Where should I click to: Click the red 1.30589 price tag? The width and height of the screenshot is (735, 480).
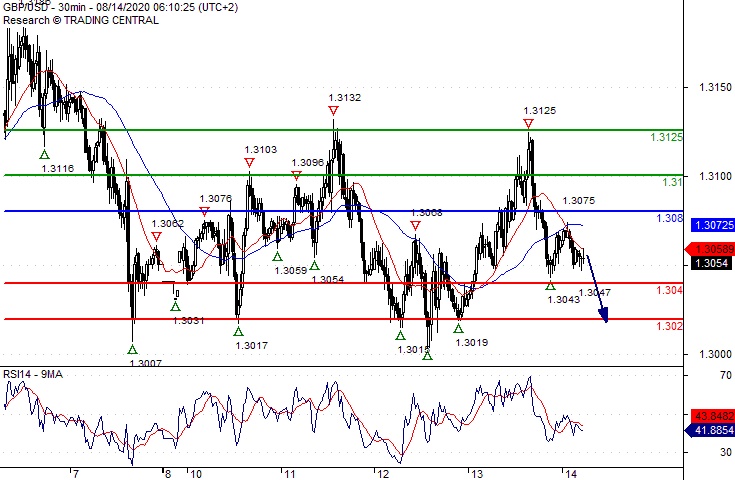pos(711,249)
